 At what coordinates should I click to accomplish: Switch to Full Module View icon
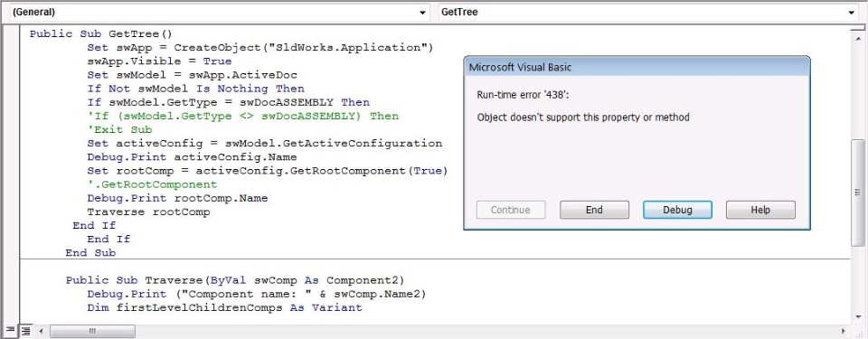click(26, 331)
